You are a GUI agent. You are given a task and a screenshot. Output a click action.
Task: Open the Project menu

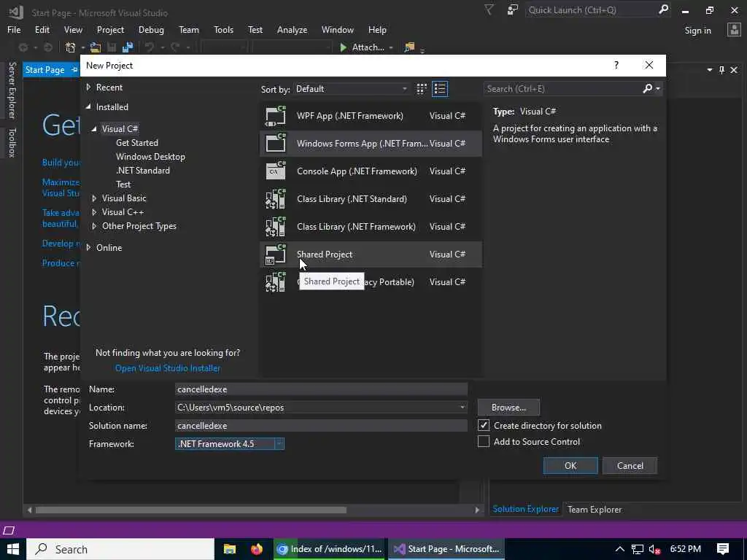click(x=110, y=29)
